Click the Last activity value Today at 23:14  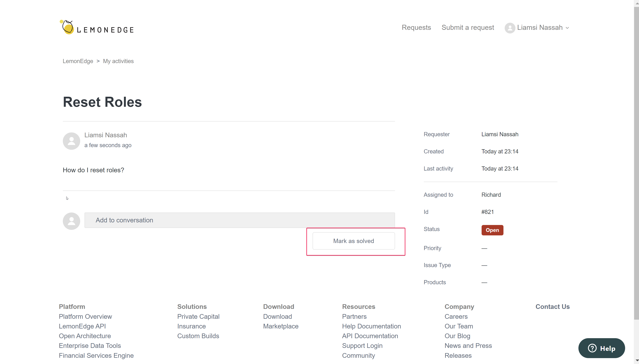[500, 169]
